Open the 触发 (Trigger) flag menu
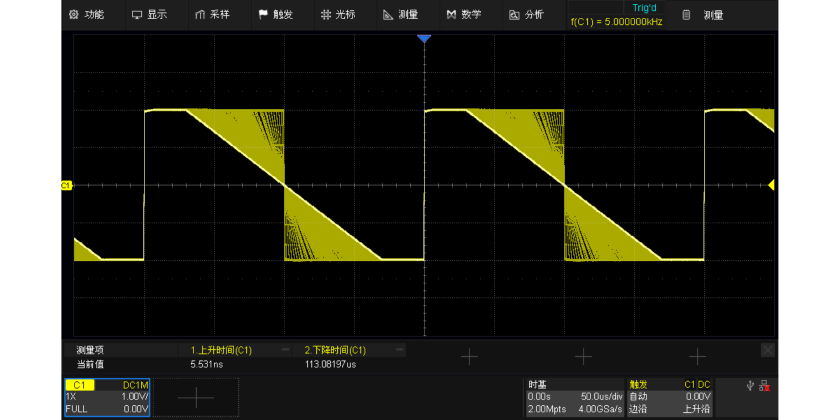 tap(275, 15)
